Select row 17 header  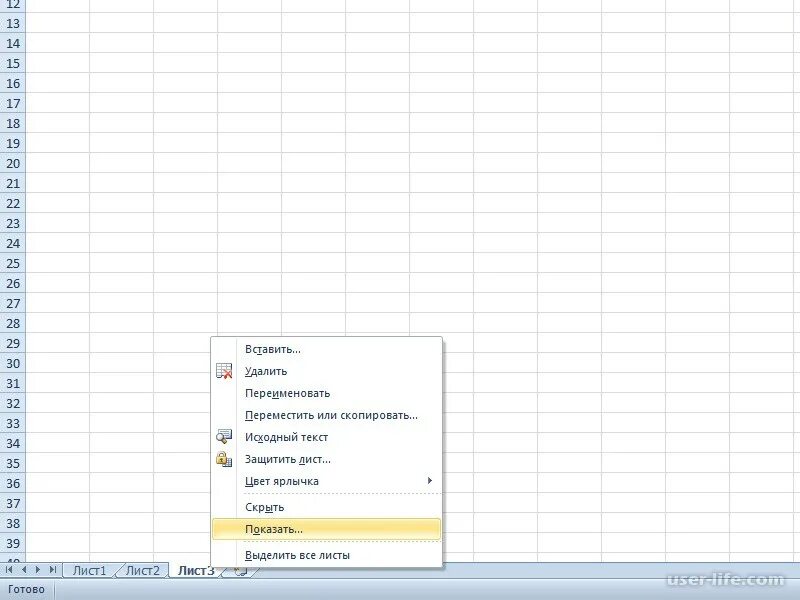point(13,104)
